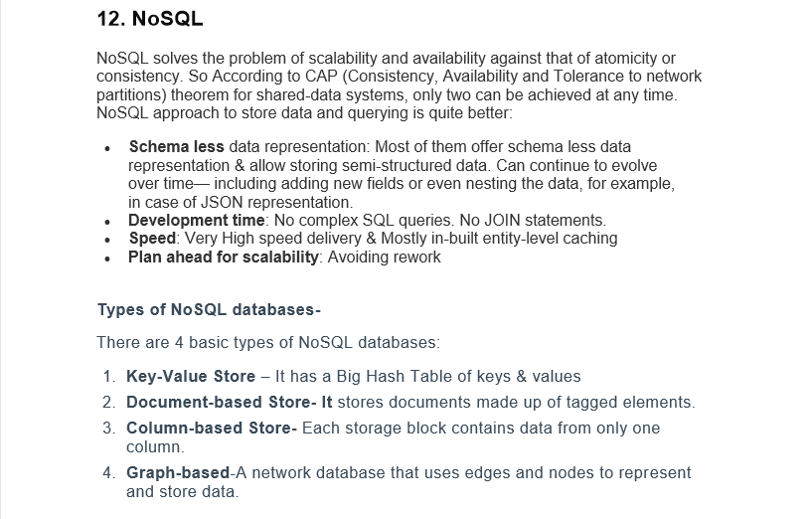This screenshot has height=519, width=812.
Task: Click "Plan ahead for scalability" bold text
Action: [x=224, y=258]
